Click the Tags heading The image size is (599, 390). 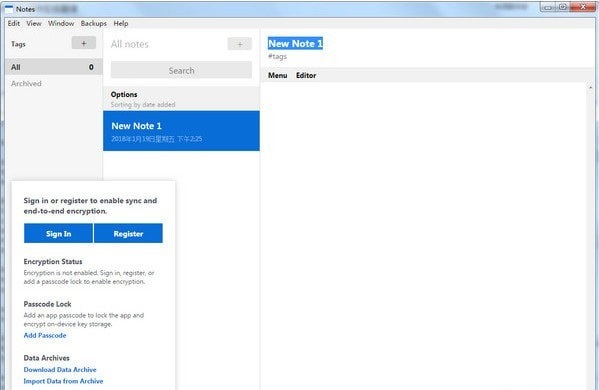tap(18, 44)
